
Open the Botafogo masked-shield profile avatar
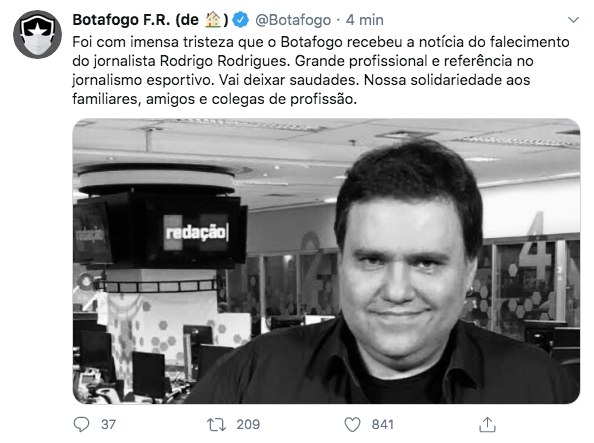37,34
